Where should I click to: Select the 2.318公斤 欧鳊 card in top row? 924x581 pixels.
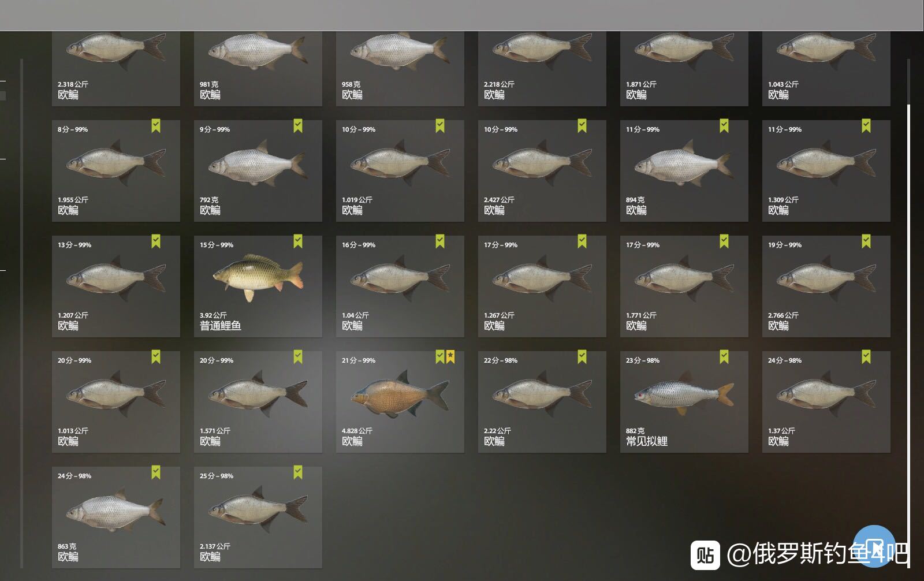[116, 69]
